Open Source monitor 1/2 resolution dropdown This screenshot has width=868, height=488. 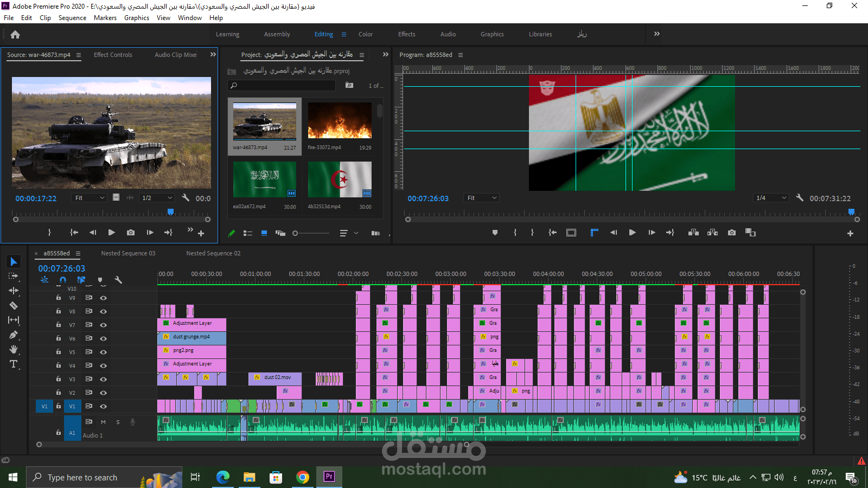click(x=157, y=198)
